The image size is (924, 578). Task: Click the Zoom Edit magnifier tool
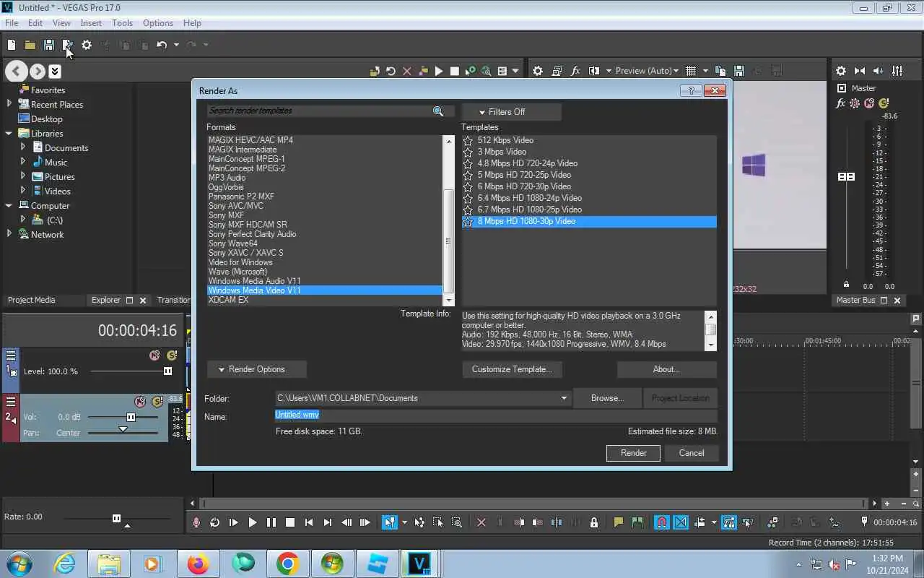pos(456,522)
